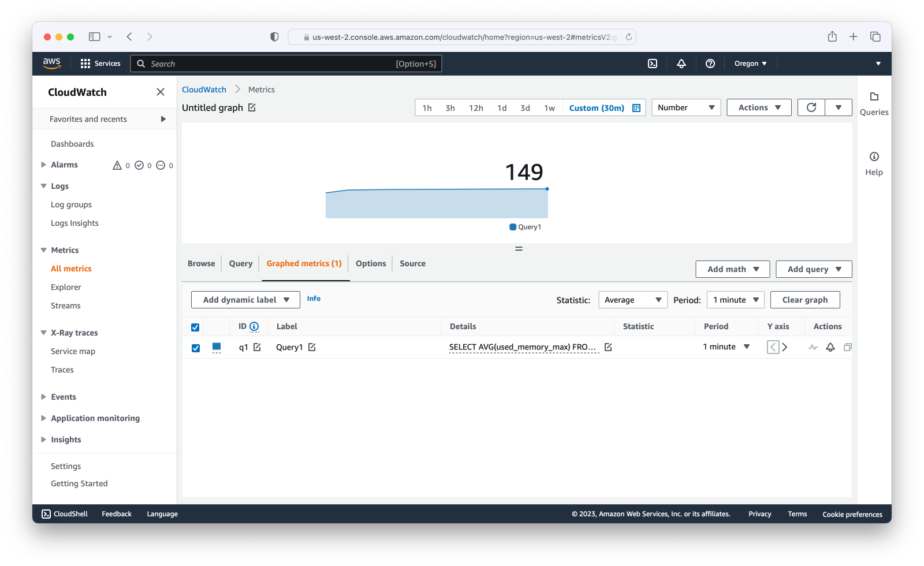Select the 1h time range
924x566 pixels.
click(x=427, y=108)
